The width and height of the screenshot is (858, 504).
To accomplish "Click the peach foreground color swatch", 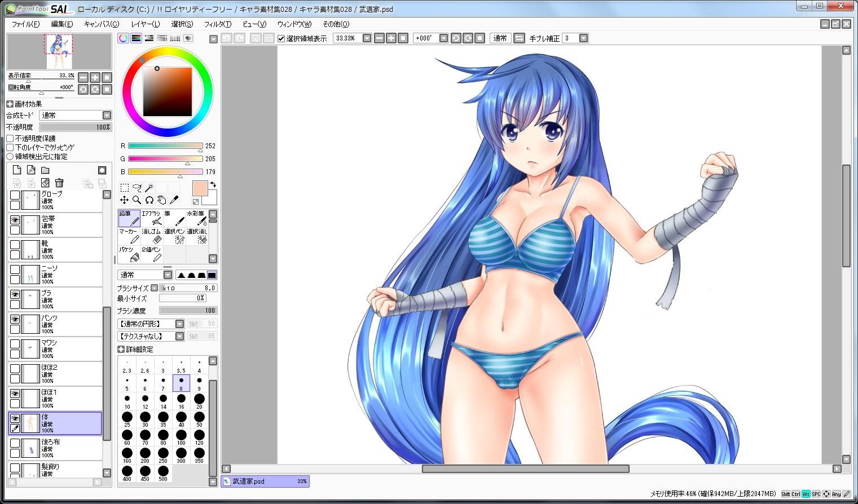I will (x=200, y=188).
